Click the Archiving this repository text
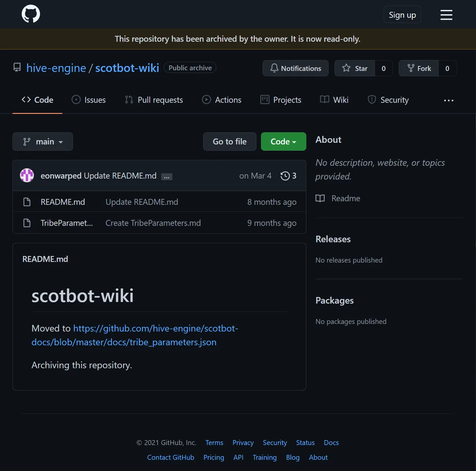The image size is (476, 471). point(82,365)
